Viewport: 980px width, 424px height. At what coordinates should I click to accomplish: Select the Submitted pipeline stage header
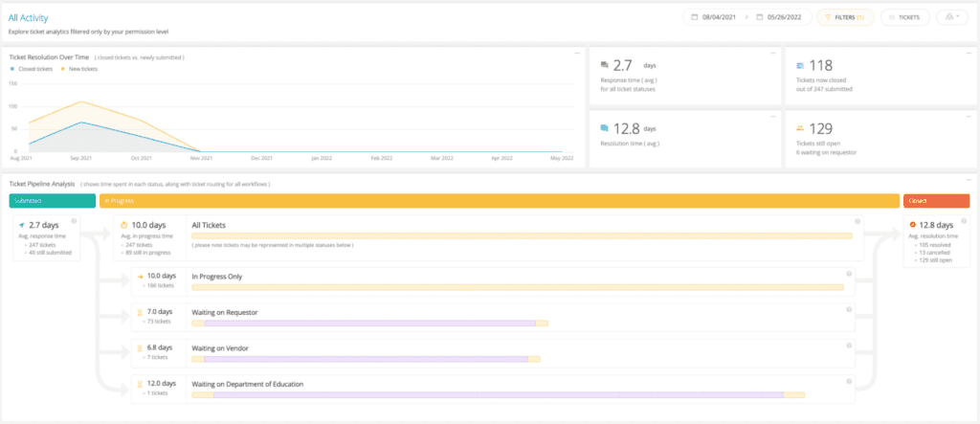(x=52, y=200)
